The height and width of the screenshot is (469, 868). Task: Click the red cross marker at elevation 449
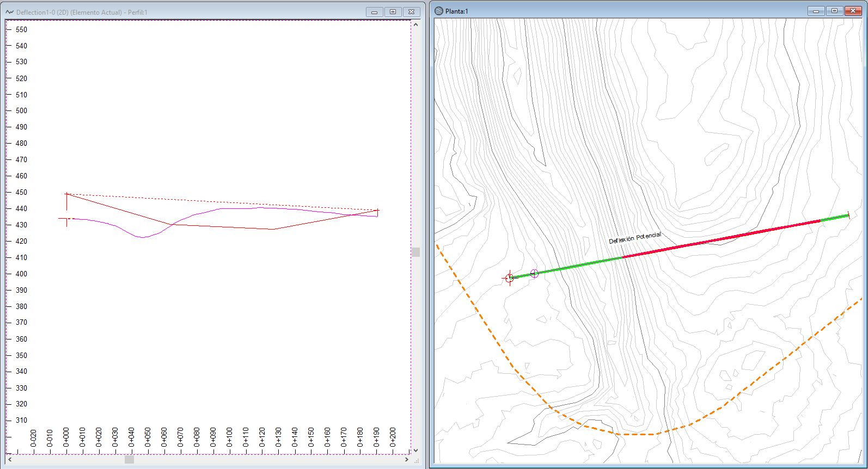click(66, 194)
